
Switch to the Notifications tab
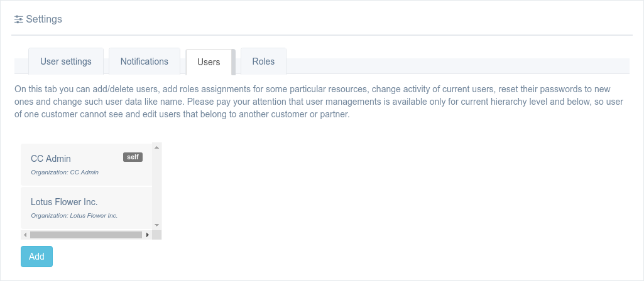145,61
